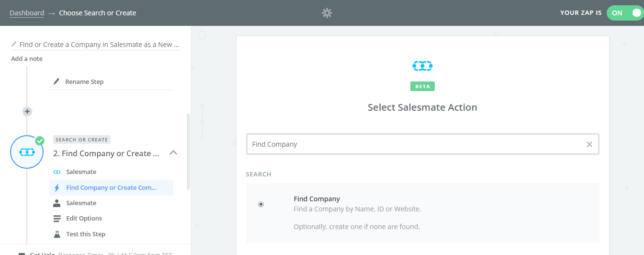Image resolution: width=644 pixels, height=255 pixels.
Task: Click the small Salesmate logo in substep list
Action: 57,172
